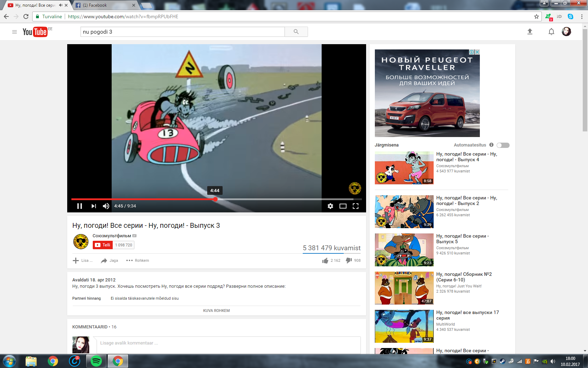Screen dimensions: 588x368
Task: Open the ad info icon on Peugeot banner
Action: point(472,52)
